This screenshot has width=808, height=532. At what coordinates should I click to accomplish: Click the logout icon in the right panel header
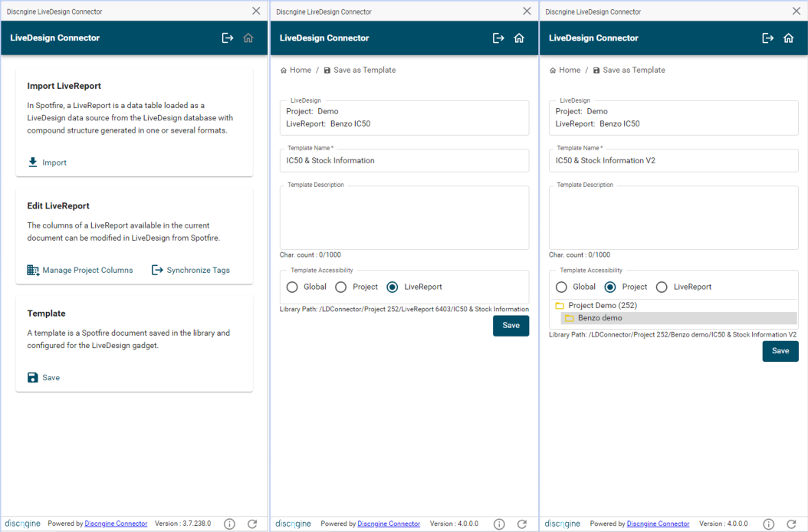pyautogui.click(x=768, y=38)
